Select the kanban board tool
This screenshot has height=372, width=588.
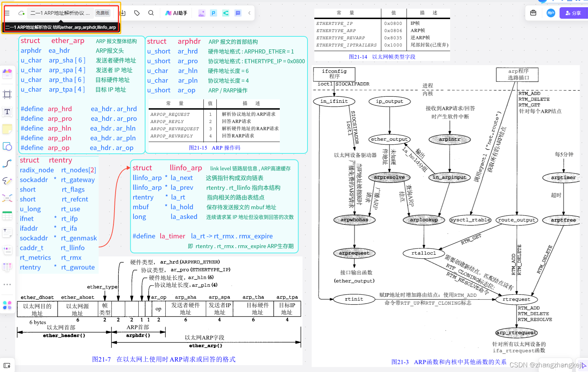pos(7,267)
